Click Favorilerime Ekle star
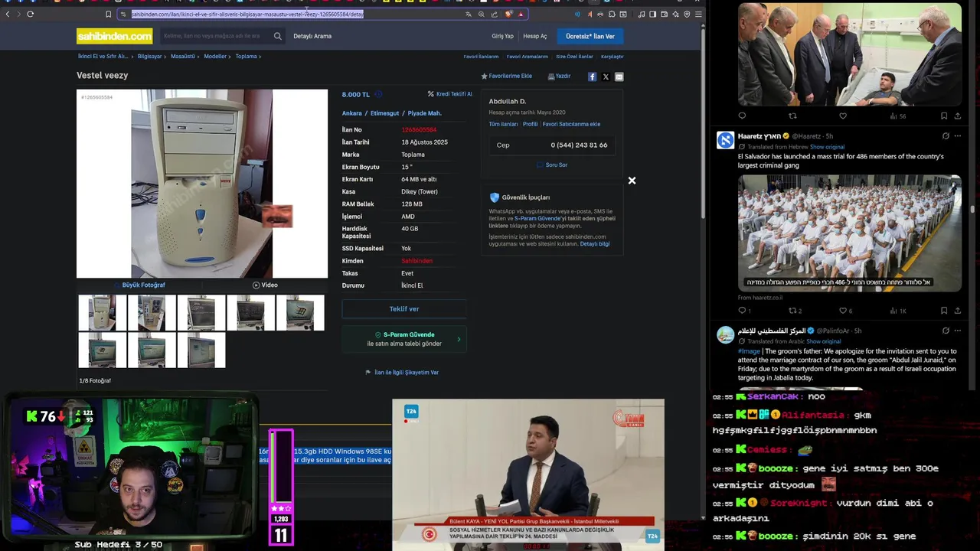Screen dimensions: 980x551 [x=506, y=77]
